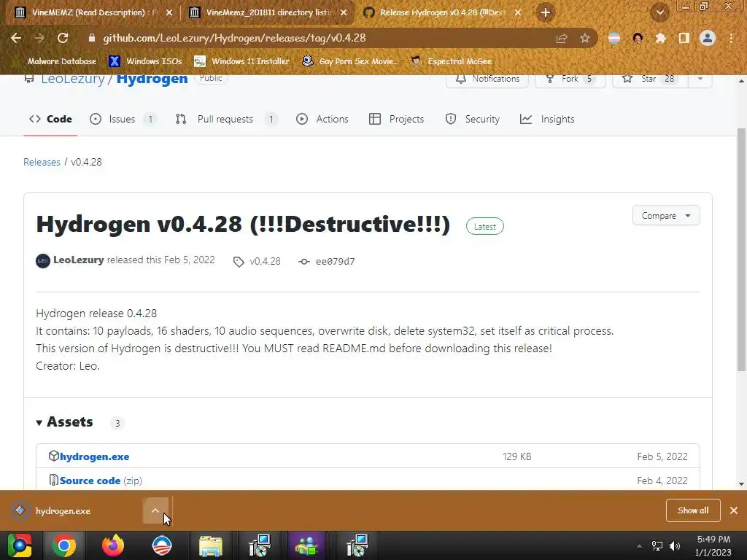Go back using the browser back arrow

[x=16, y=38]
